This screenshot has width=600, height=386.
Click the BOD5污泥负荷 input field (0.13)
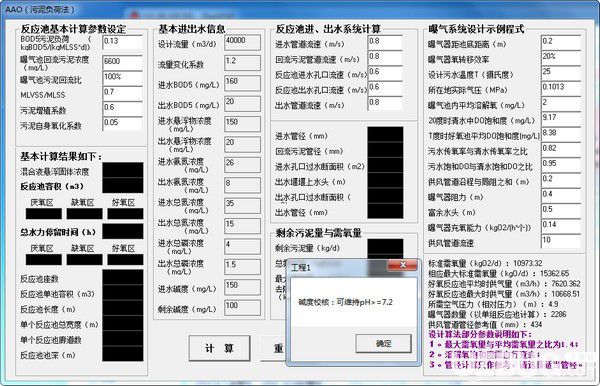pyautogui.click(x=122, y=42)
